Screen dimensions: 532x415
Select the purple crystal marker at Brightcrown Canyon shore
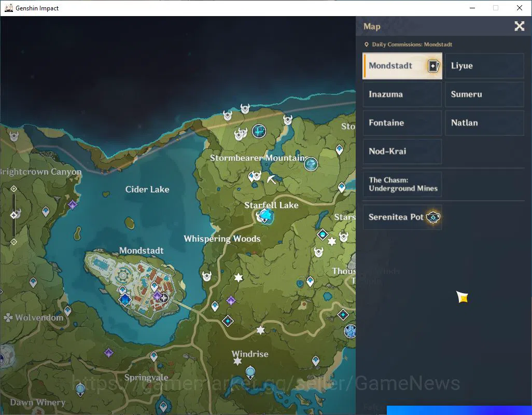[x=72, y=204]
